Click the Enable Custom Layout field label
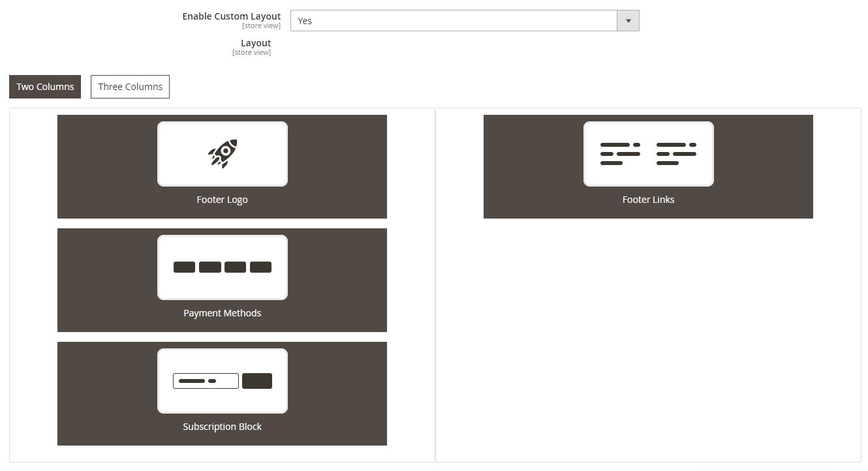The width and height of the screenshot is (868, 471). point(232,16)
